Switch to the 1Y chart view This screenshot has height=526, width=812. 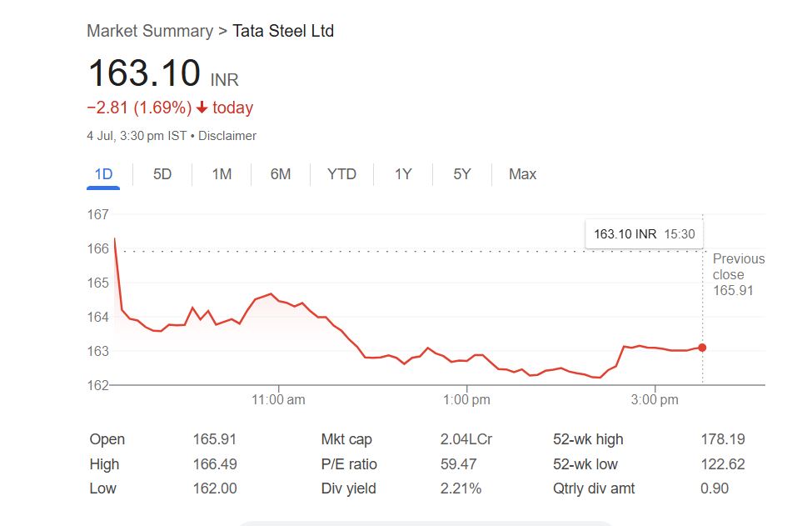(403, 174)
